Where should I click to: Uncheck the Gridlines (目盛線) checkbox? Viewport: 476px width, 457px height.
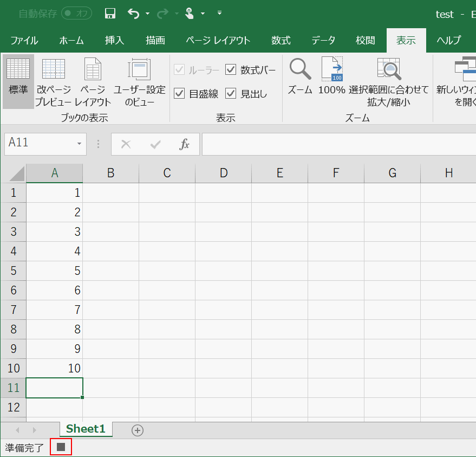point(179,93)
